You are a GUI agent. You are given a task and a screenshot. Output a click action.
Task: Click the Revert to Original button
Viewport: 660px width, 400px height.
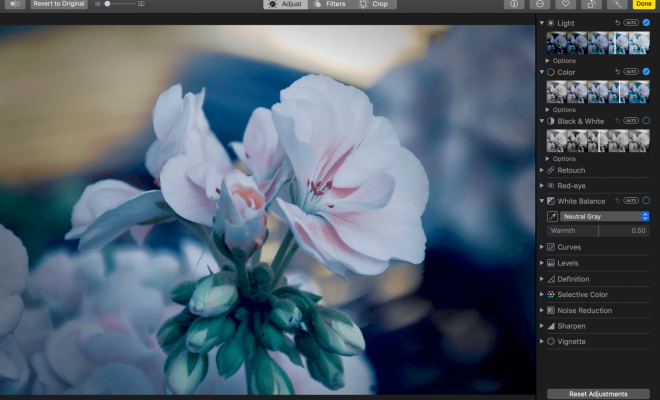click(x=59, y=4)
